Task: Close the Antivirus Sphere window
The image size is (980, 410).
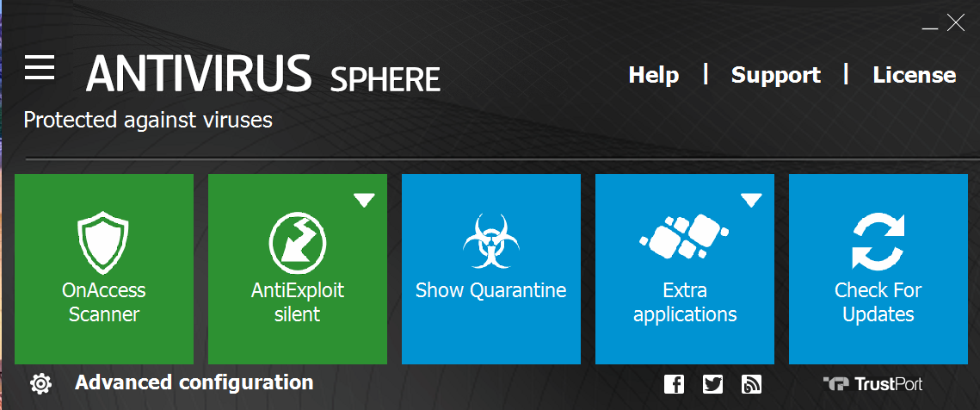Action: [x=956, y=24]
